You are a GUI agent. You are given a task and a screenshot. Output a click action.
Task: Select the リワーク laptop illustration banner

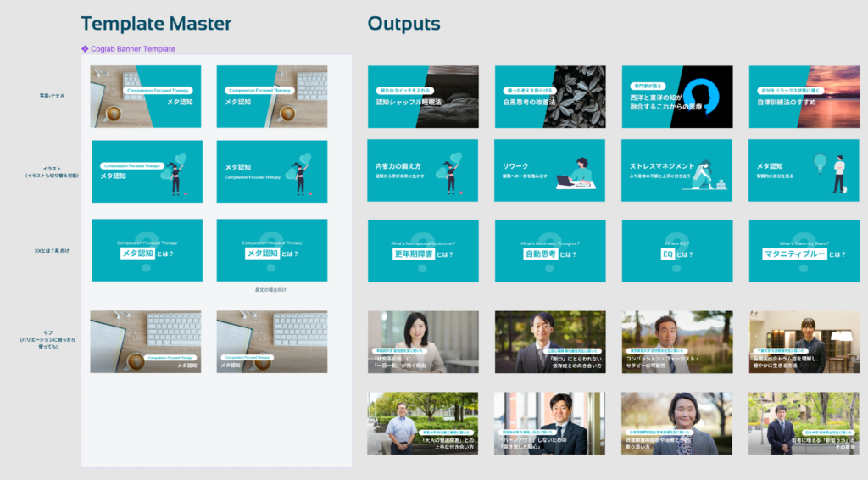pos(549,170)
